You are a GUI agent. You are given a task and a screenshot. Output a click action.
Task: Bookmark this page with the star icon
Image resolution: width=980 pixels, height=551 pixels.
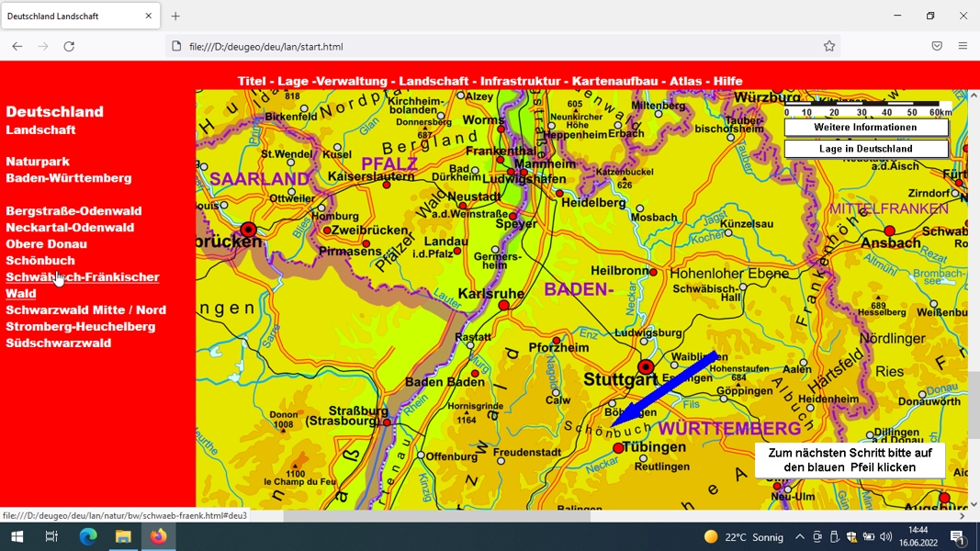click(828, 46)
